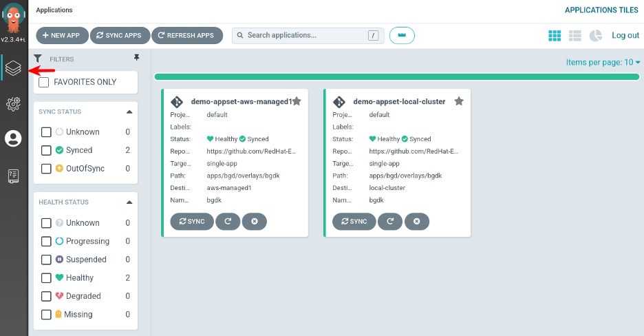Open the Applications layers icon in sidebar

click(13, 68)
